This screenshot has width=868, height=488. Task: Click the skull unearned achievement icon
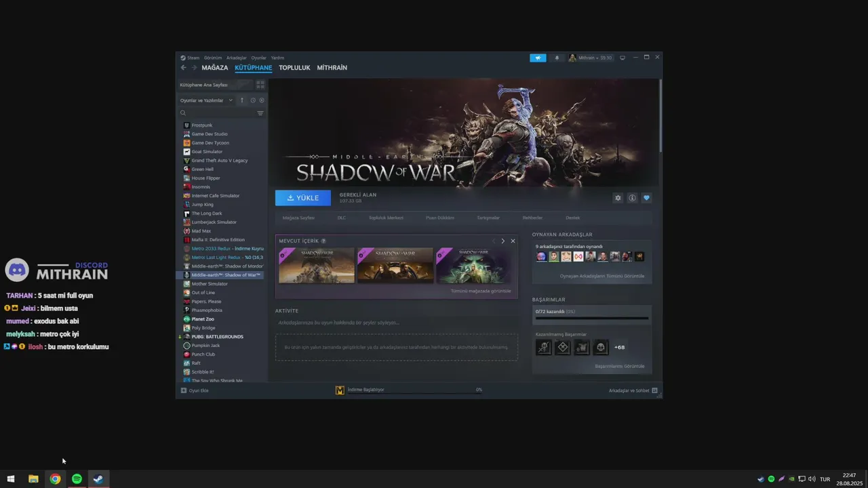point(600,347)
